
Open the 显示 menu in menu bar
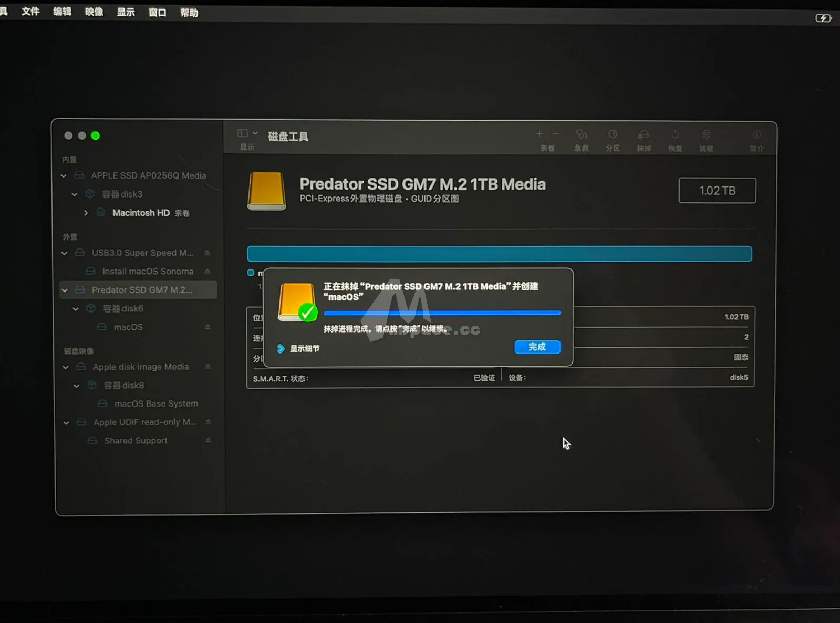[126, 12]
